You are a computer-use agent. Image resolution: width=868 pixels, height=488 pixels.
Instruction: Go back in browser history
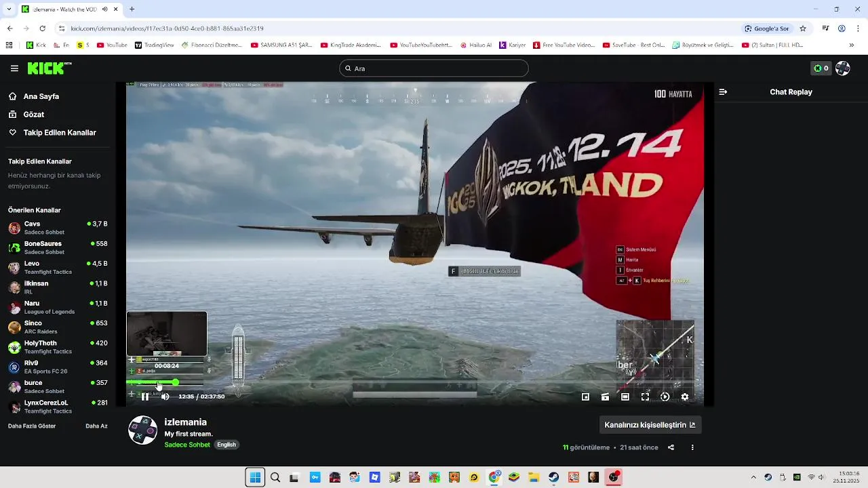click(x=9, y=28)
